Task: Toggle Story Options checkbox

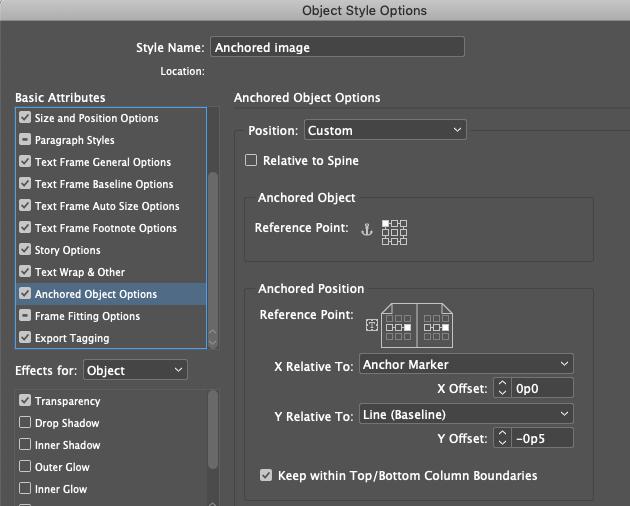Action: (x=25, y=249)
